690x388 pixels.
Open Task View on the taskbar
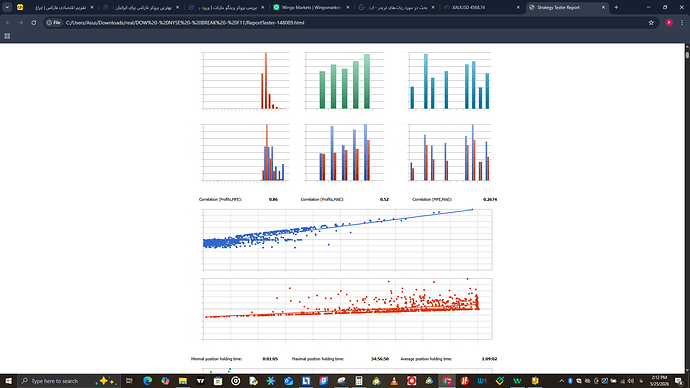pos(129,381)
